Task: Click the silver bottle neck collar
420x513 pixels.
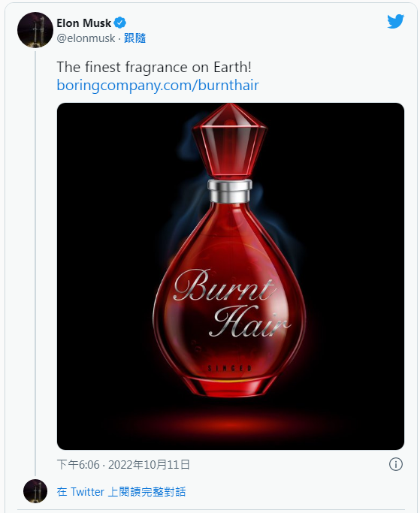Action: [x=230, y=191]
